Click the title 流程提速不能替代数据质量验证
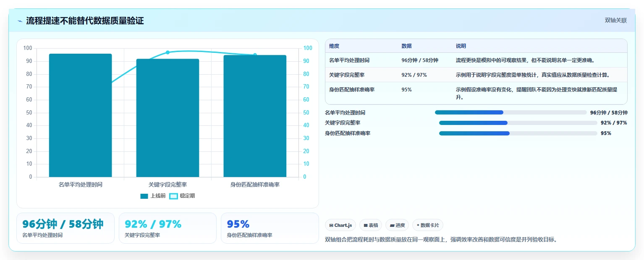The height and width of the screenshot is (260, 644). 85,21
